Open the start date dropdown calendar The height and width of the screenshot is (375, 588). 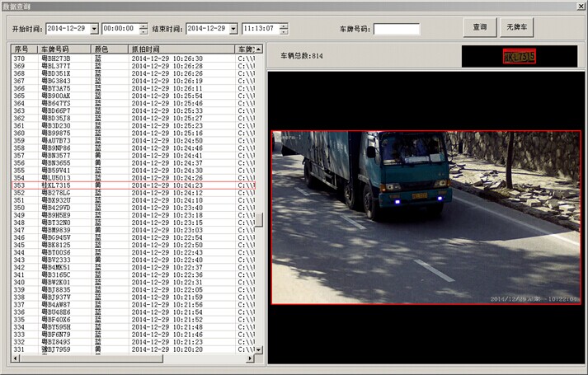94,29
